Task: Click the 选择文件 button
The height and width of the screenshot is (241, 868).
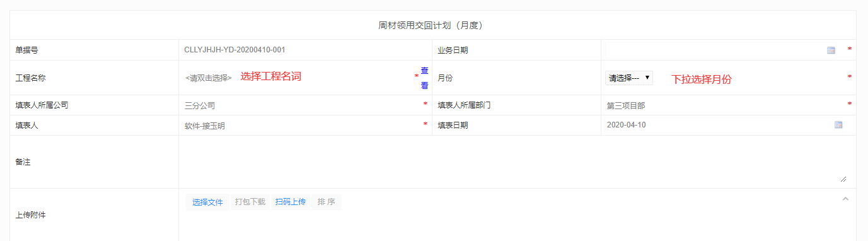Action: (207, 202)
